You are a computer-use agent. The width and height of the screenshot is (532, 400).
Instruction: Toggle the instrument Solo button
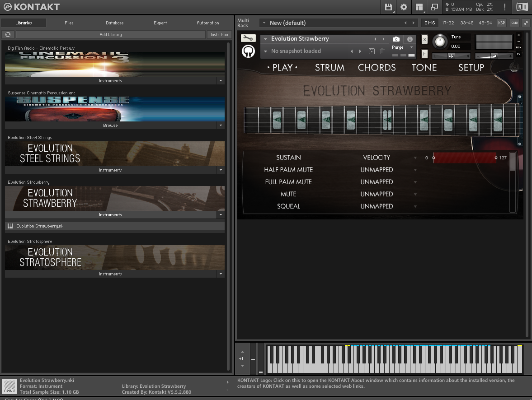[424, 39]
